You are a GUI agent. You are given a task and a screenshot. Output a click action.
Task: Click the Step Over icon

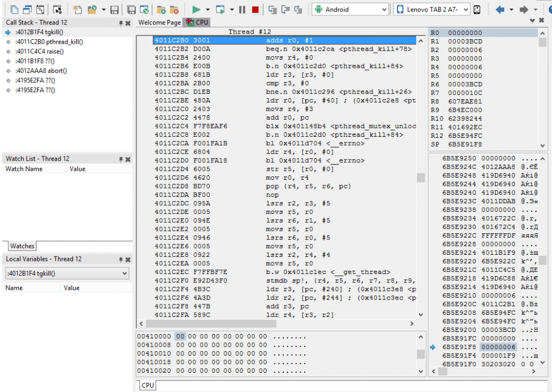[x=285, y=9]
